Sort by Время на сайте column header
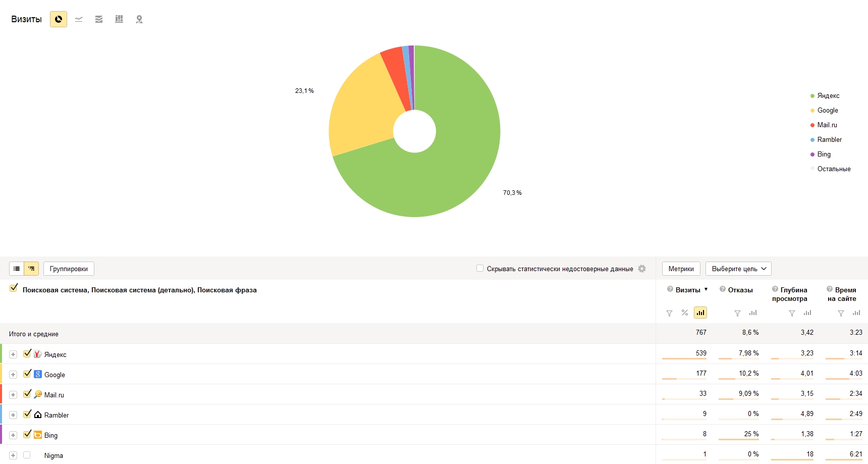 click(842, 294)
